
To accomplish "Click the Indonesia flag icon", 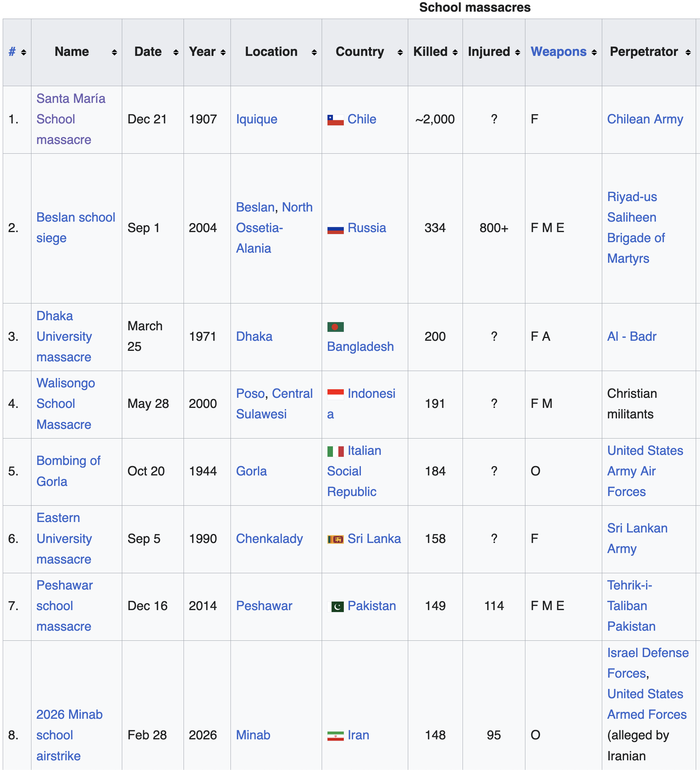I will [335, 394].
